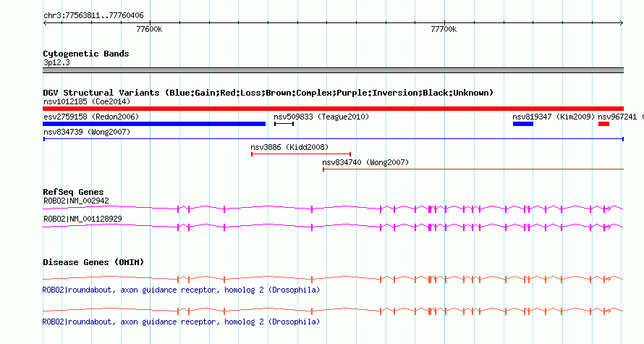Select the nsv834740 (Wong2007) brown line

[473, 169]
